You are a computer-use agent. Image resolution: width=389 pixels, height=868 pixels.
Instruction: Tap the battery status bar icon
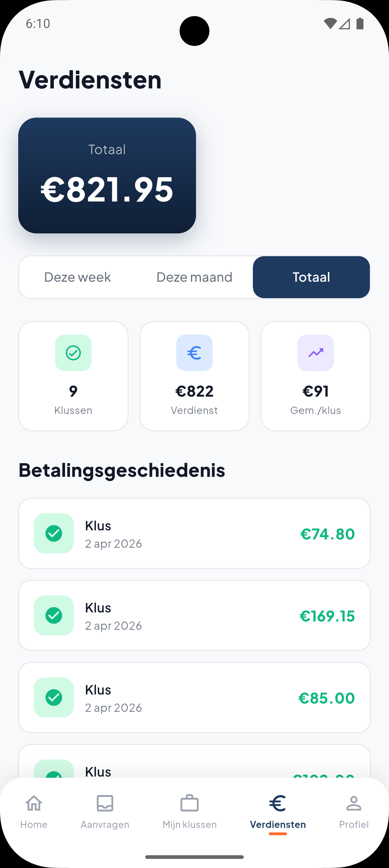[x=360, y=24]
